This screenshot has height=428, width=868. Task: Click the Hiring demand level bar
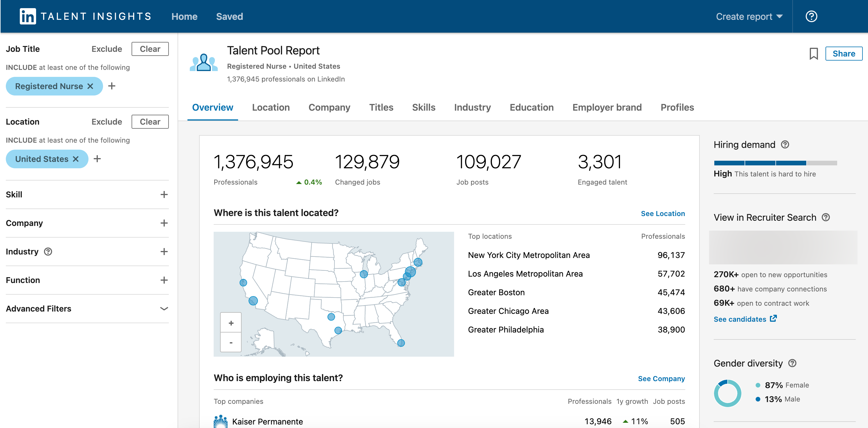pos(775,163)
